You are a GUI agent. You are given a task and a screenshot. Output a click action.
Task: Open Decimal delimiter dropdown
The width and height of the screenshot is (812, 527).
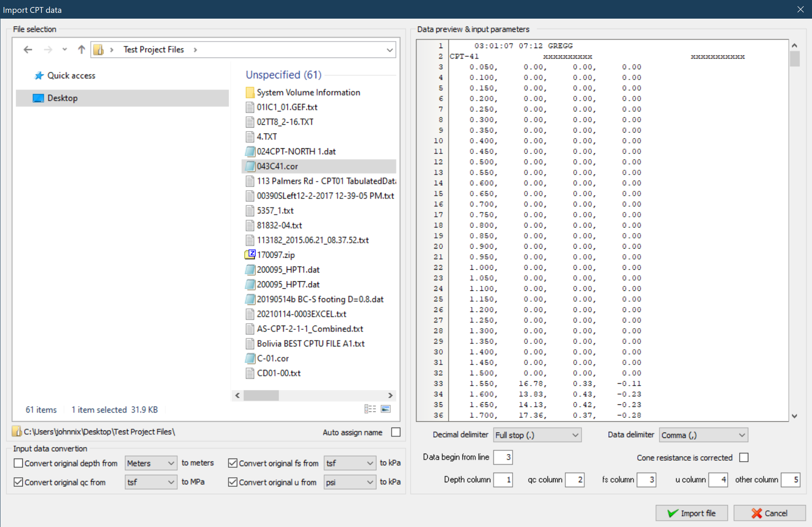(x=537, y=435)
